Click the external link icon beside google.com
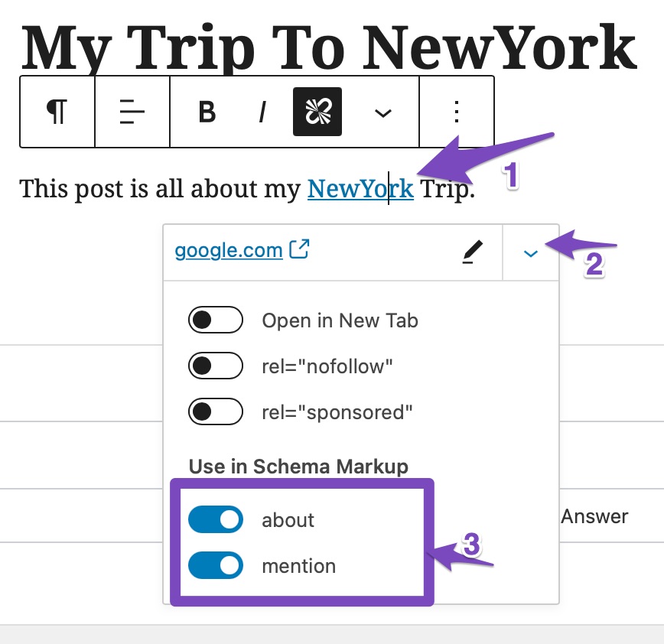The width and height of the screenshot is (664, 644). 299,249
